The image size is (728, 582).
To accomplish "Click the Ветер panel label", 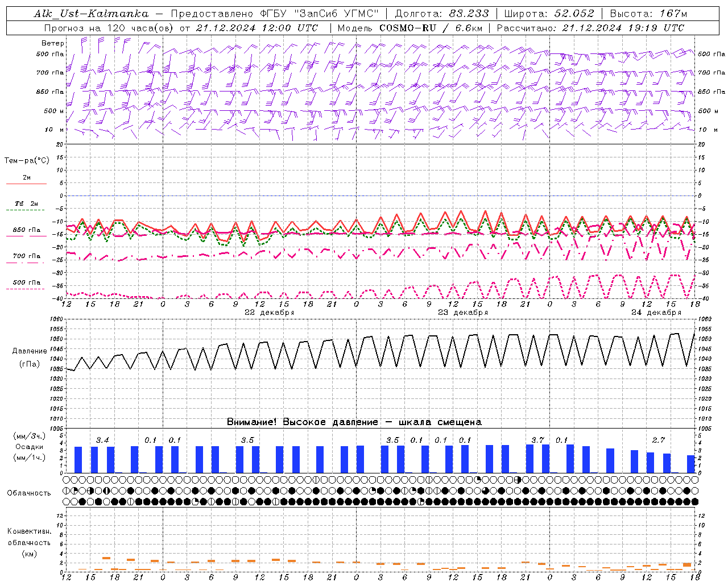I will (53, 43).
